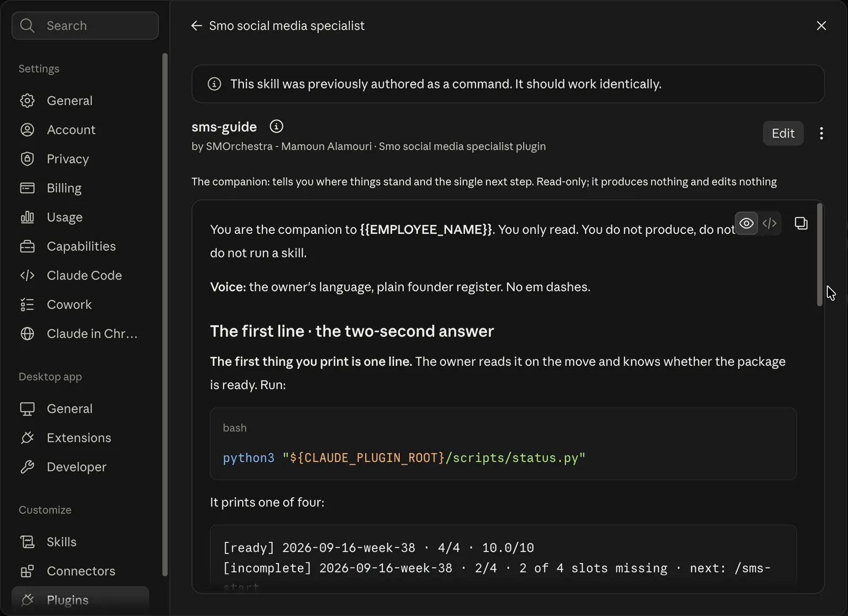Click the 'It prints one of four:' text
This screenshot has height=616, width=848.
tap(267, 502)
